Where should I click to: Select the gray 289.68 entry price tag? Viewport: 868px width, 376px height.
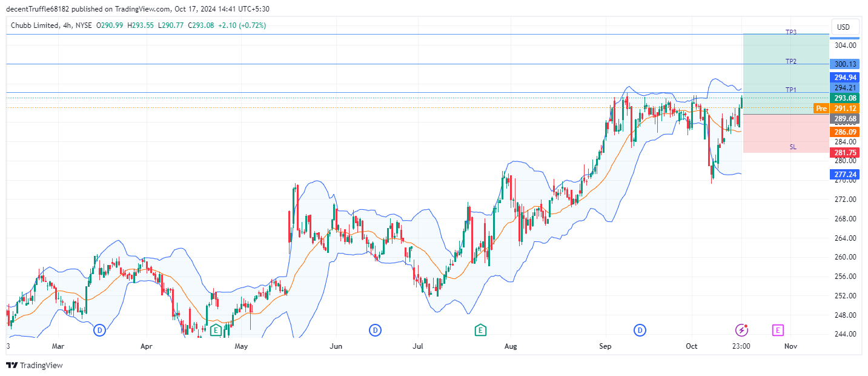click(845, 119)
